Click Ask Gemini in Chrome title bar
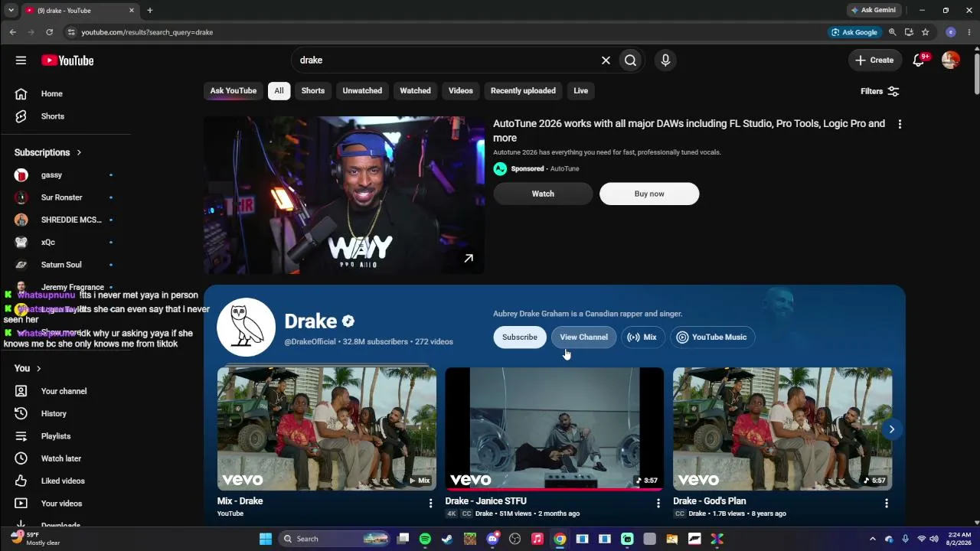 coord(874,11)
